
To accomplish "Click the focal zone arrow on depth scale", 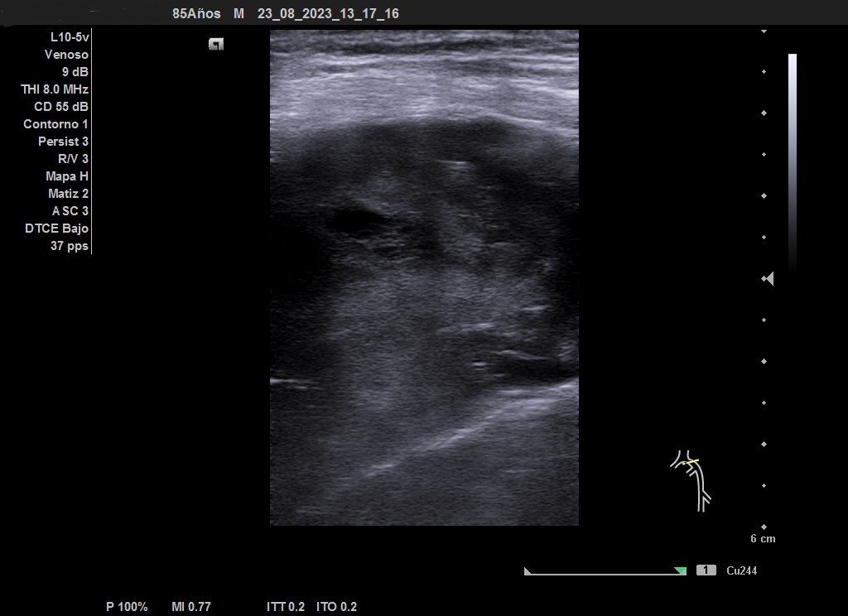I will point(768,279).
